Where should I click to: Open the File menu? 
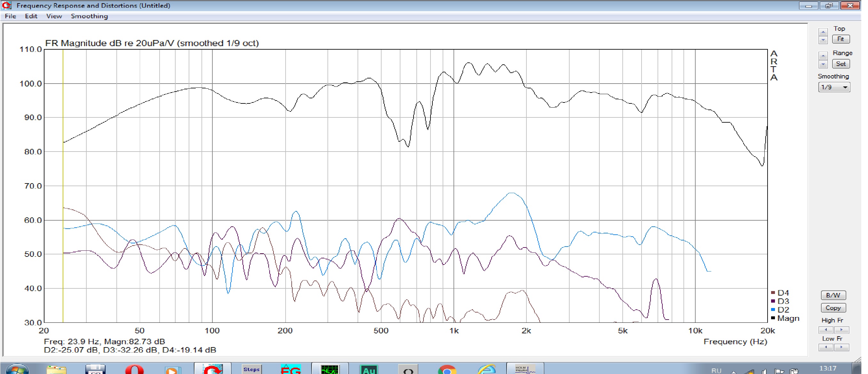(11, 16)
